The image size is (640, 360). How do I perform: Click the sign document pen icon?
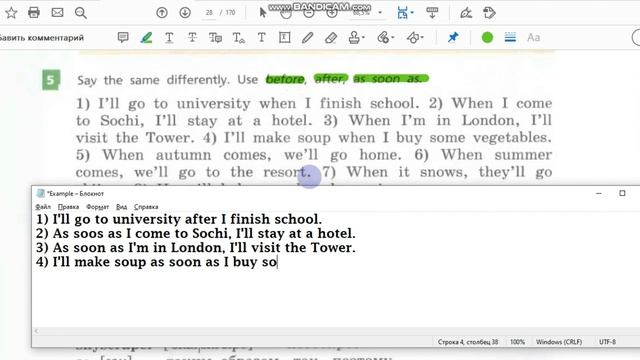coord(466,13)
